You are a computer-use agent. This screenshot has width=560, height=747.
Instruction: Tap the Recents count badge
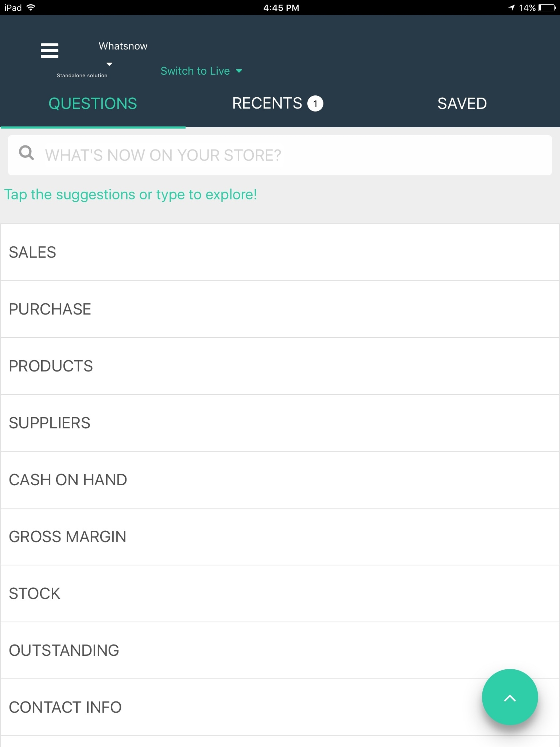coord(315,103)
